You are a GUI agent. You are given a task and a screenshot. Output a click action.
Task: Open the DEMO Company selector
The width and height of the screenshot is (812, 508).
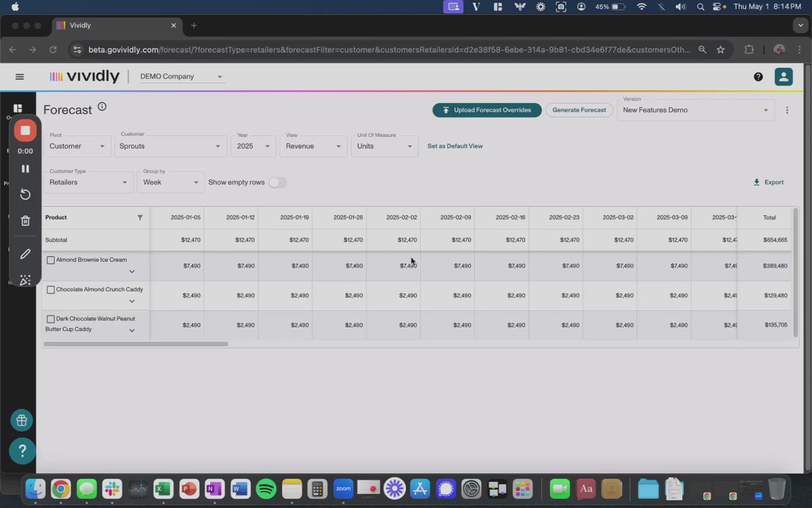tap(181, 77)
